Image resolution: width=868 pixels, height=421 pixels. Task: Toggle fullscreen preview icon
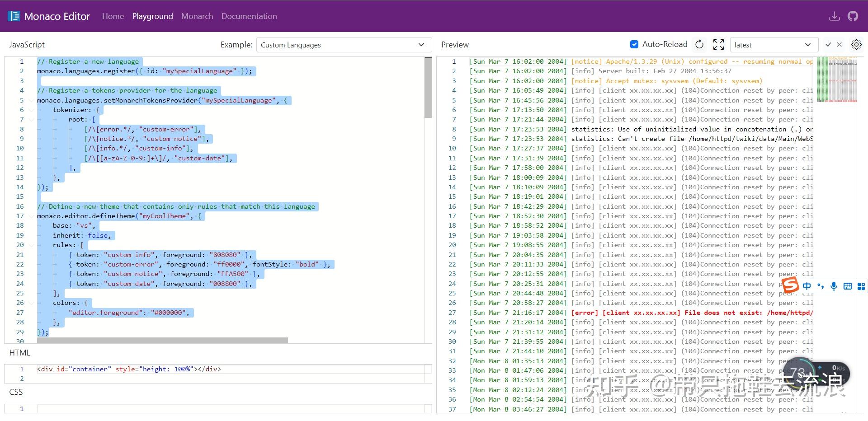tap(718, 44)
